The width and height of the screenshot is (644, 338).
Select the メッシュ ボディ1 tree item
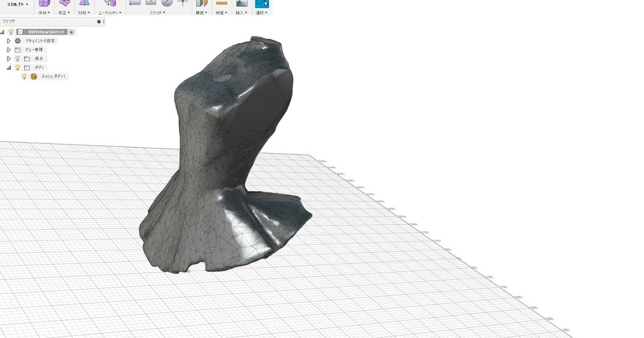pyautogui.click(x=53, y=77)
